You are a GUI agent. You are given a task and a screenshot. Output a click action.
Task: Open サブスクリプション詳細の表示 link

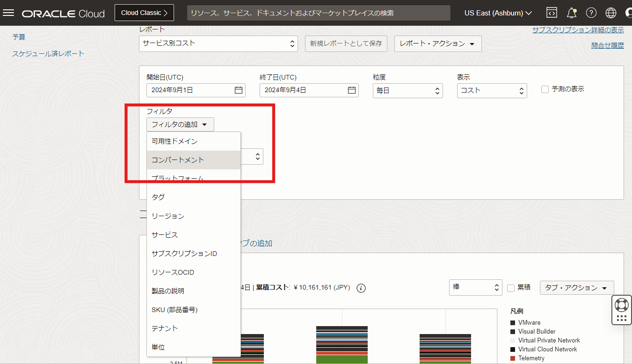(x=578, y=30)
